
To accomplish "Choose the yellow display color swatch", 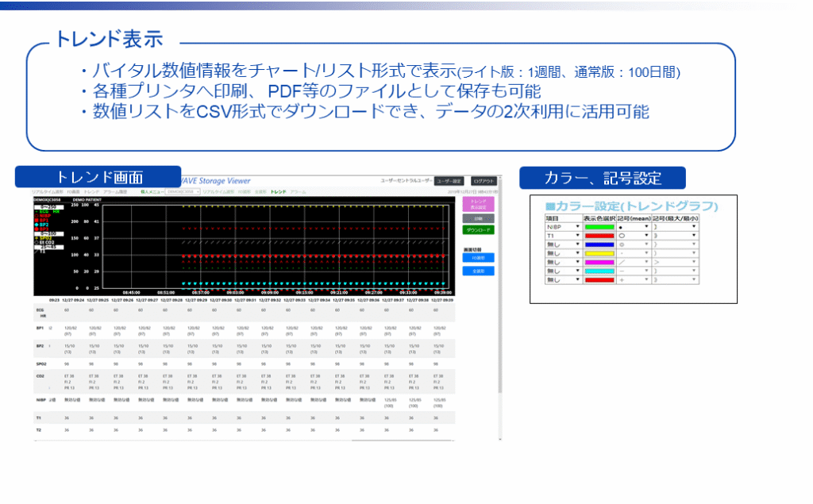I will pyautogui.click(x=599, y=253).
